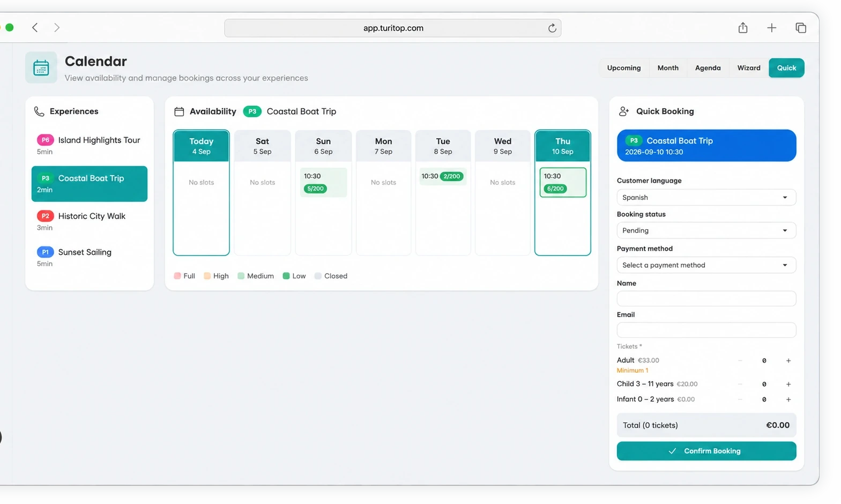Open the tab overview icon

pos(800,28)
